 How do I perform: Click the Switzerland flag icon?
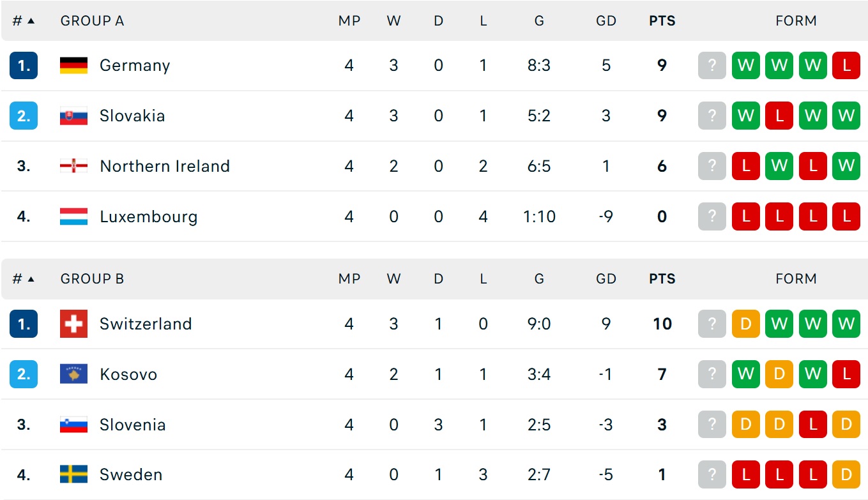pyautogui.click(x=73, y=324)
